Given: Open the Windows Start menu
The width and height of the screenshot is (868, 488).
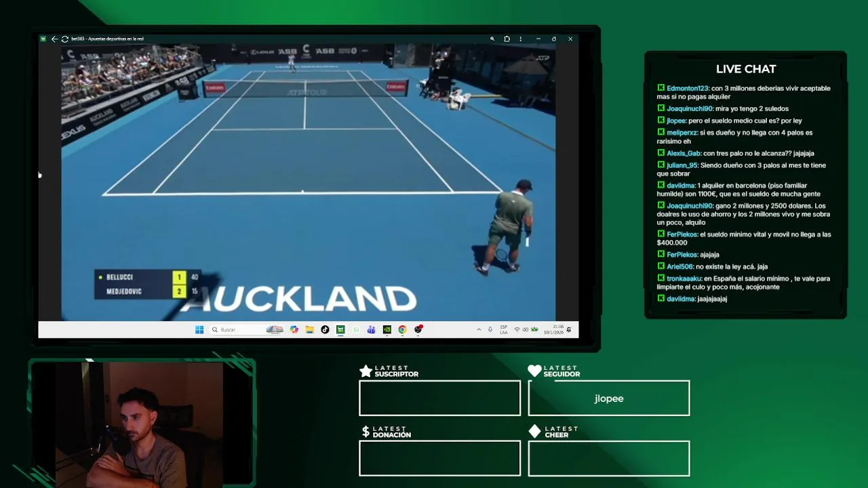Looking at the screenshot, I should pos(199,329).
